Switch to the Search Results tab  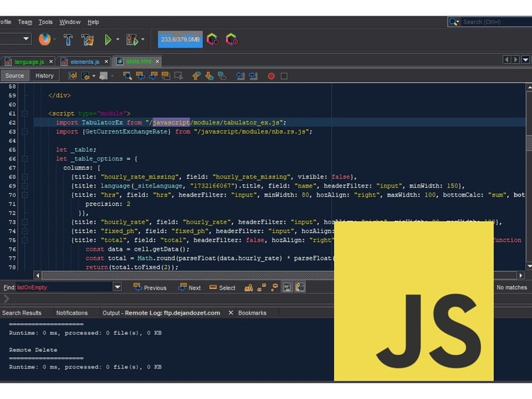[x=22, y=313]
